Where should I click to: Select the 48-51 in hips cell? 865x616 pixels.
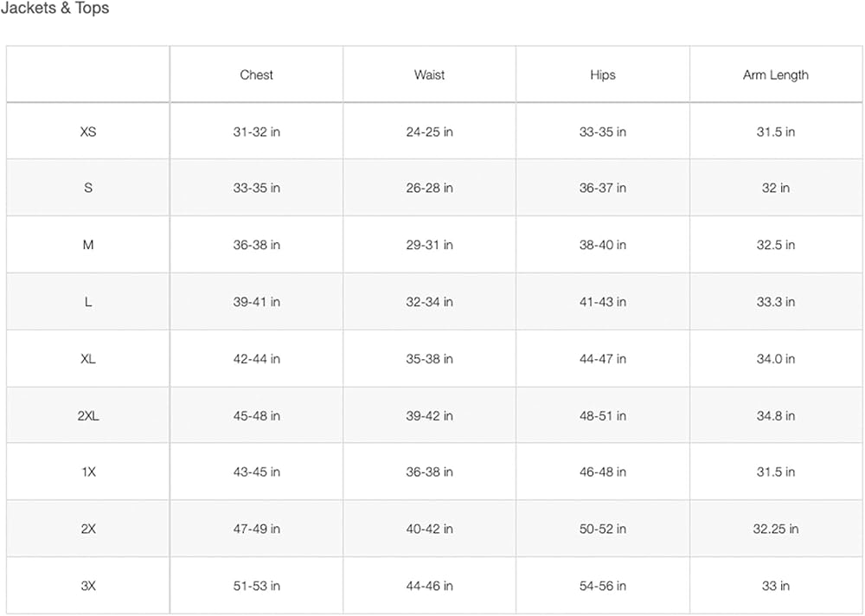[602, 416]
